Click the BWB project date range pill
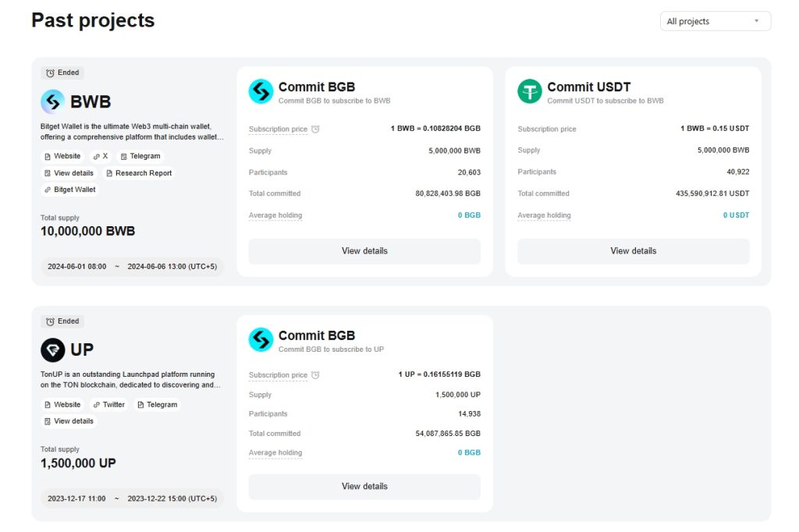This screenshot has width=799, height=532. coord(130,266)
